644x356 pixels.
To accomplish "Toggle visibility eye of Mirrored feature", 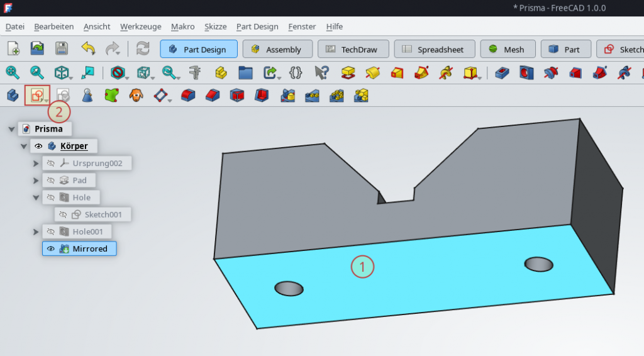I will (x=51, y=249).
